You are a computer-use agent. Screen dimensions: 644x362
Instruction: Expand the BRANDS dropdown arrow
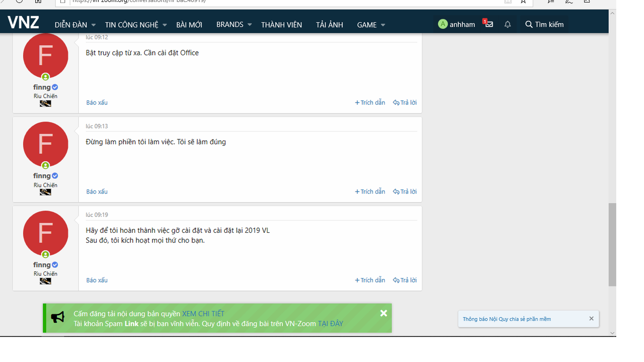pos(250,25)
